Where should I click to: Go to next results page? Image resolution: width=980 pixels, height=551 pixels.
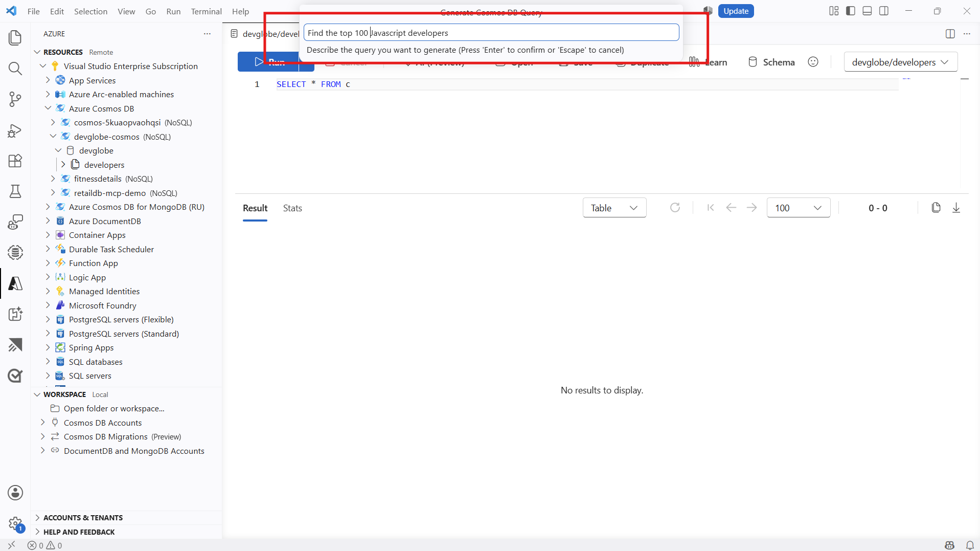[x=751, y=208]
